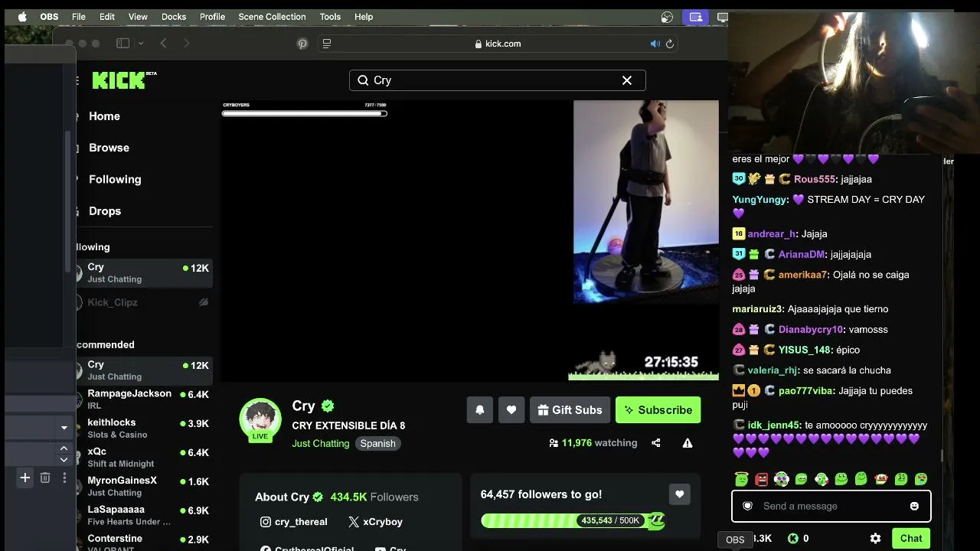Click the shield badge icon in chat input
980x551 pixels.
pyautogui.click(x=748, y=507)
